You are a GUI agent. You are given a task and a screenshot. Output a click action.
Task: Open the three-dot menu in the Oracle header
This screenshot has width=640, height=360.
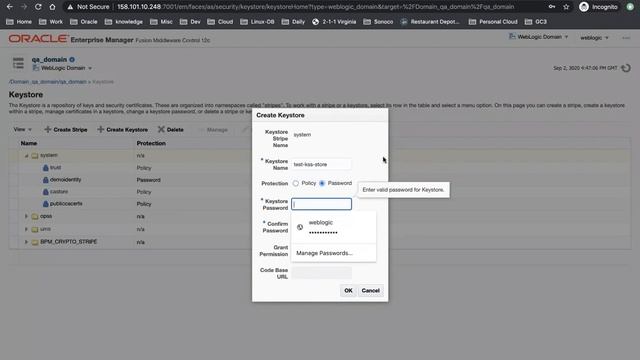626,38
